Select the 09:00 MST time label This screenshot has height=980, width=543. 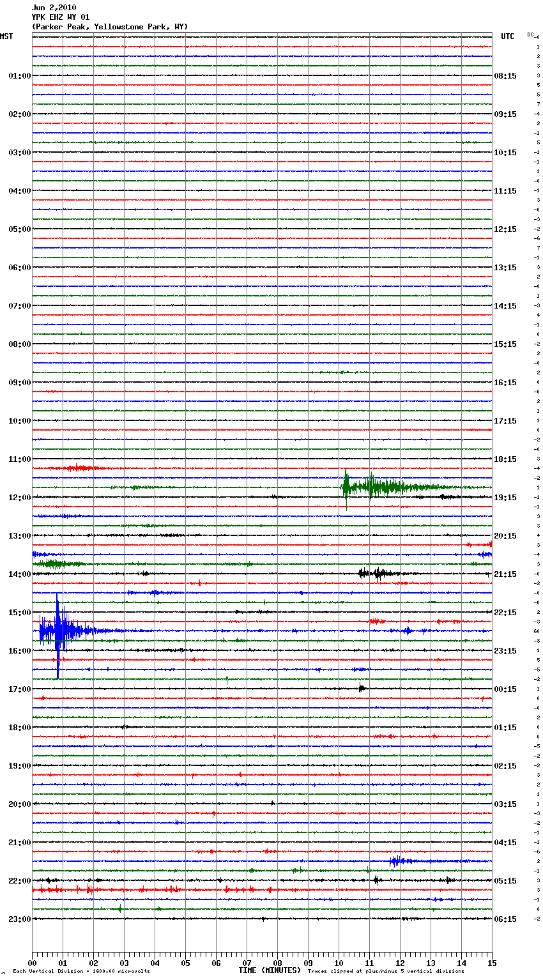pos(20,383)
